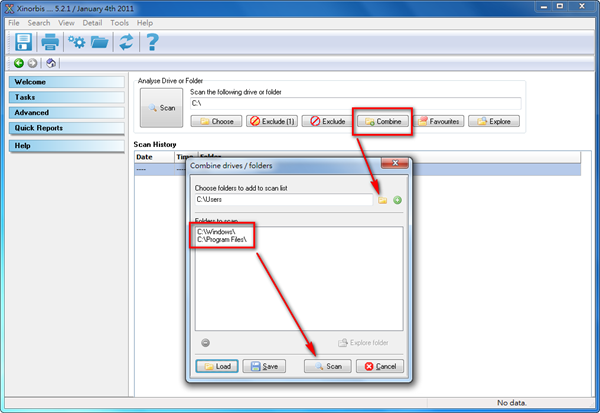Click the C:\Users folder input field
This screenshot has width=600, height=413.
point(284,199)
